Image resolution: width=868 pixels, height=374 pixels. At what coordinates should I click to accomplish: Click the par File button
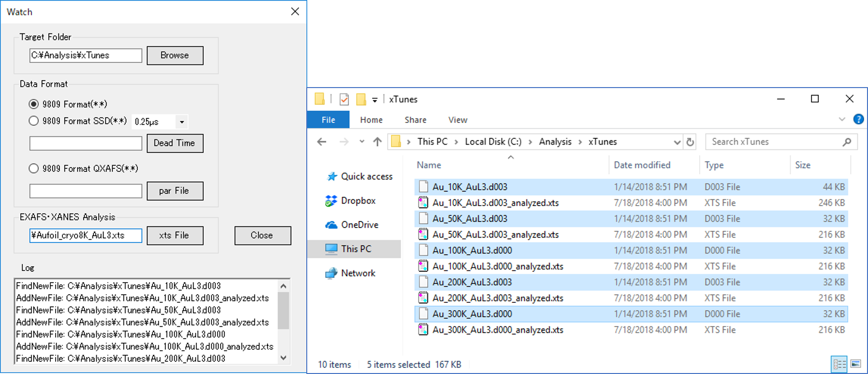pyautogui.click(x=175, y=191)
